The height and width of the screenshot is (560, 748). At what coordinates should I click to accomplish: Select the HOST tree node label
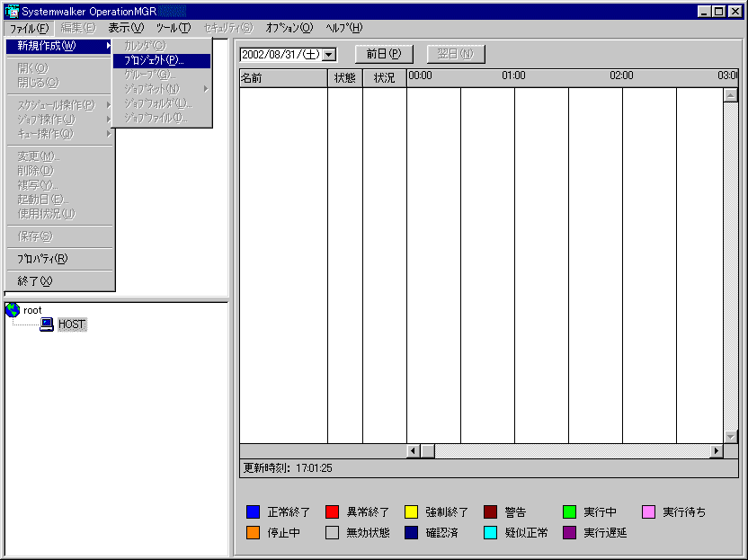click(72, 324)
